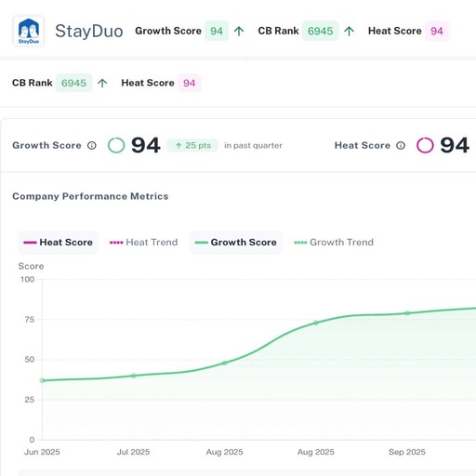The image size is (476, 476).
Task: Toggle the Growth Score chart legend
Action: coord(236,243)
